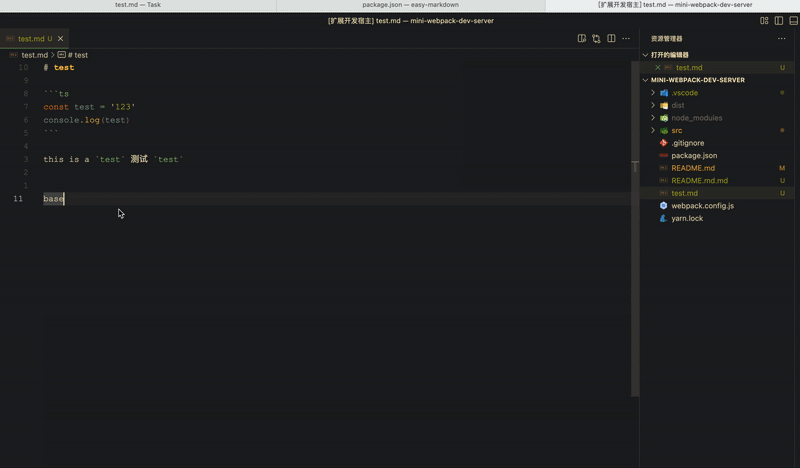The height and width of the screenshot is (468, 800).
Task: Place cursor on the word 'base'
Action: click(x=54, y=199)
